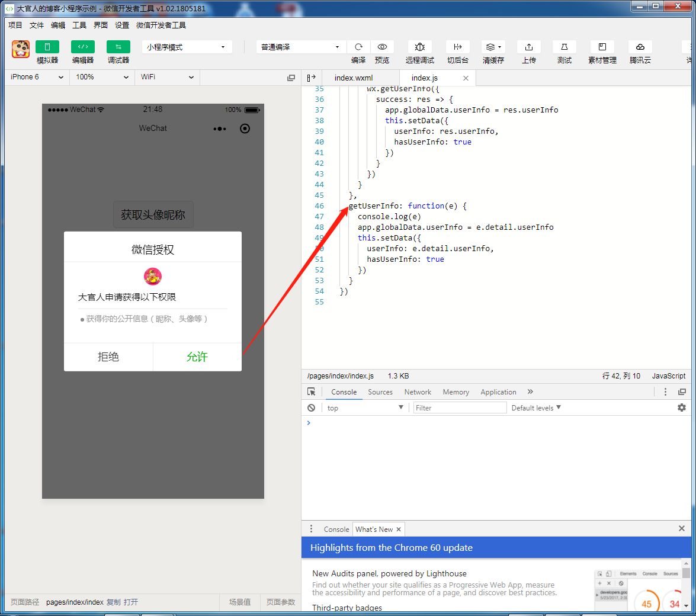Click the 切后台 switch-to-background icon
The height and width of the screenshot is (616, 696).
[x=457, y=47]
